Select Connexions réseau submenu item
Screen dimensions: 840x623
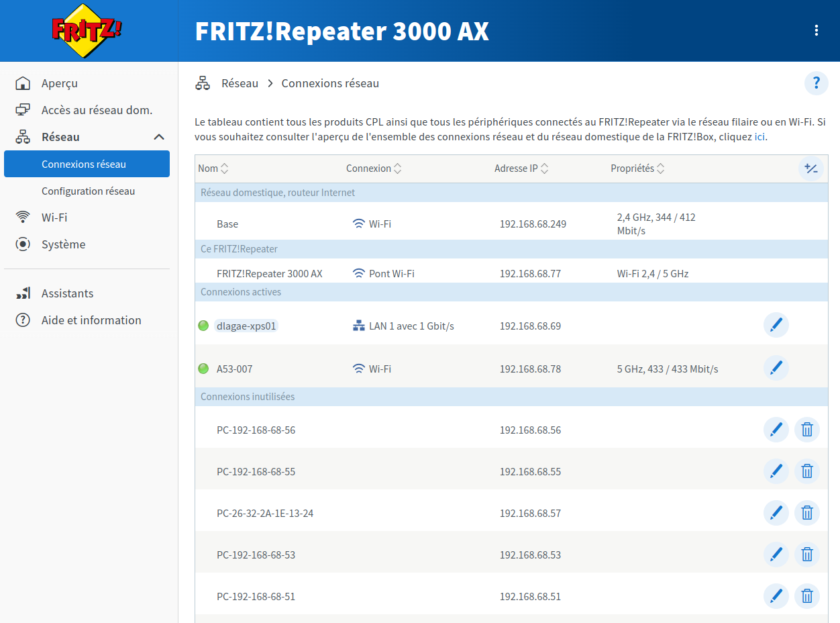coord(87,164)
